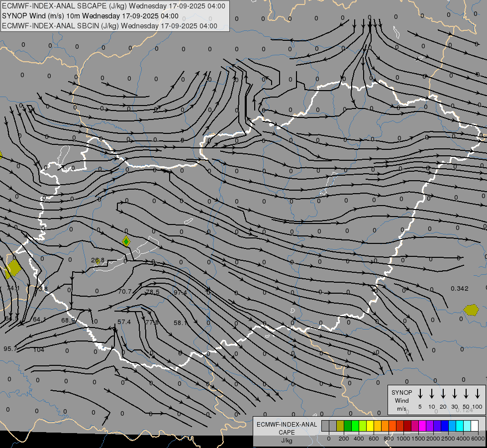Image resolution: width=487 pixels, height=448 pixels.
Task: Click the 95.7 value on the map
Action: click(x=10, y=348)
